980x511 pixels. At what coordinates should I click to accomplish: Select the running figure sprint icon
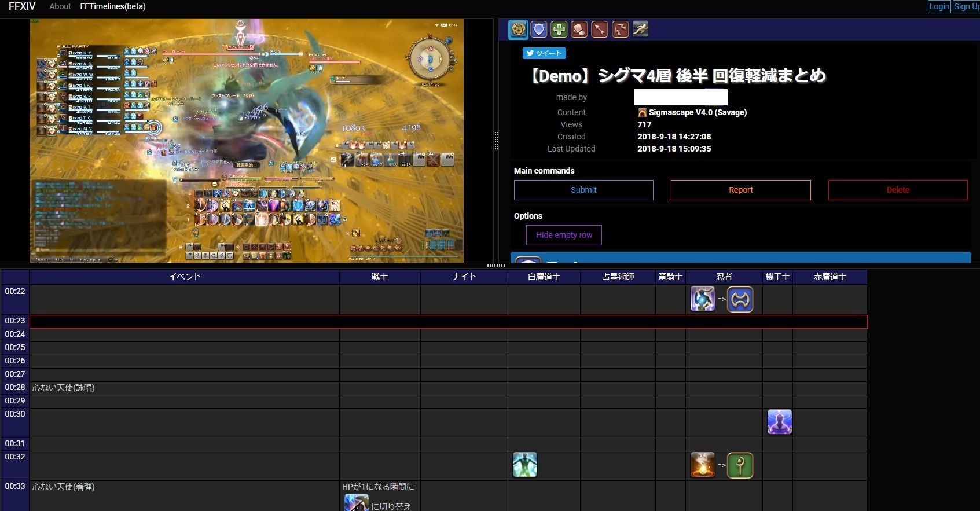coord(640,29)
